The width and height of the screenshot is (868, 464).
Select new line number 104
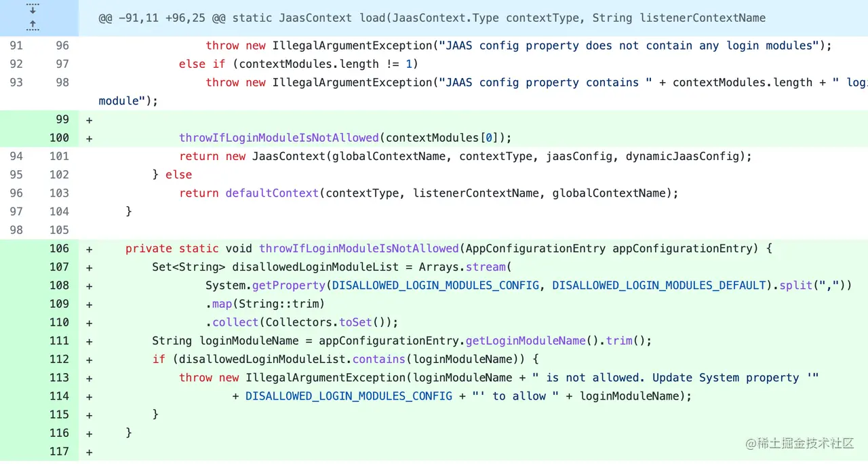59,211
